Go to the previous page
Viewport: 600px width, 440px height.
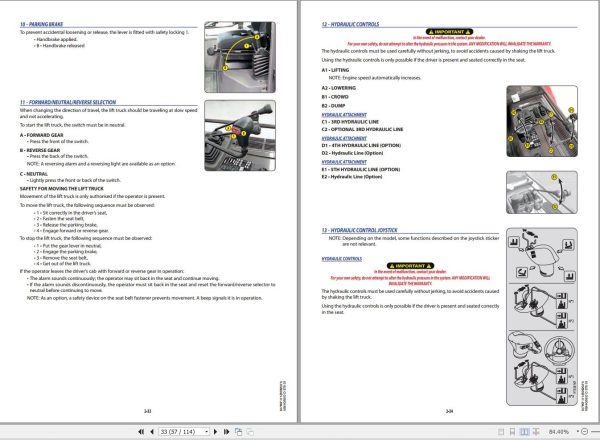pyautogui.click(x=149, y=432)
